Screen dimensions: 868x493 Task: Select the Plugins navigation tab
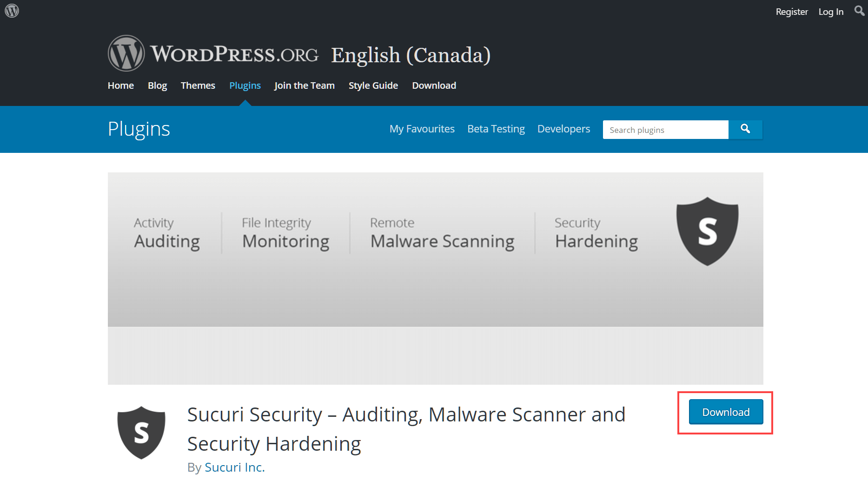245,85
